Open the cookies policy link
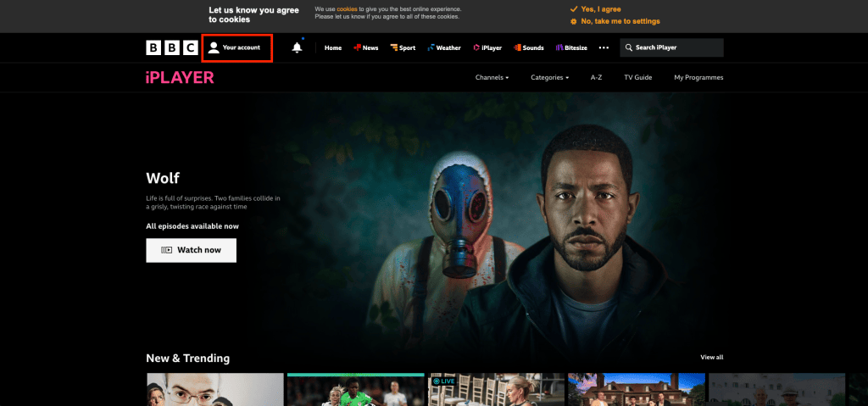 pos(347,9)
